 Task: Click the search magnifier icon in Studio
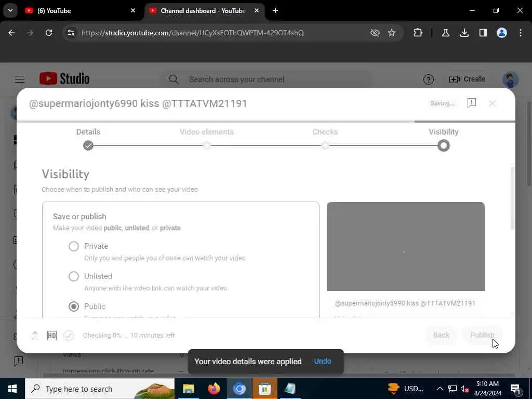[174, 79]
